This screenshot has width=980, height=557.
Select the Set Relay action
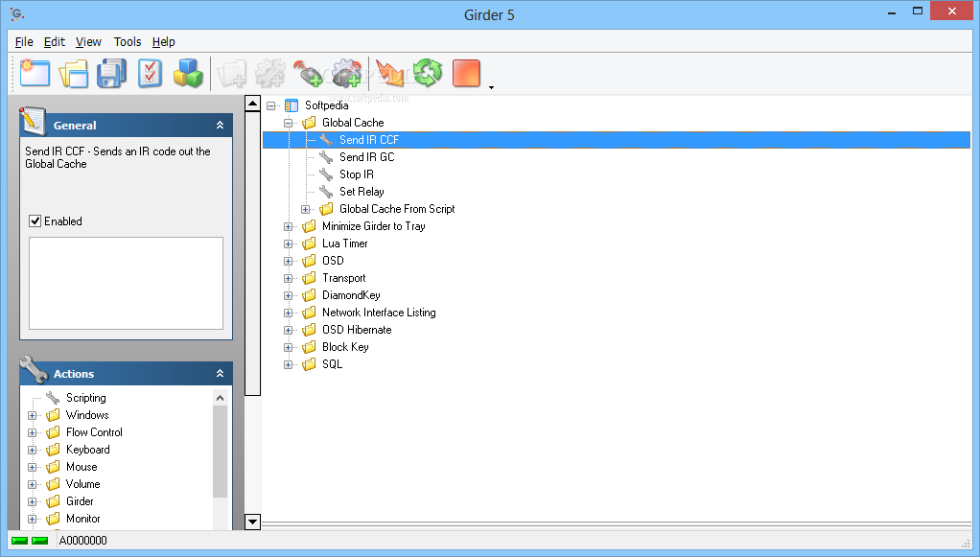coord(362,192)
